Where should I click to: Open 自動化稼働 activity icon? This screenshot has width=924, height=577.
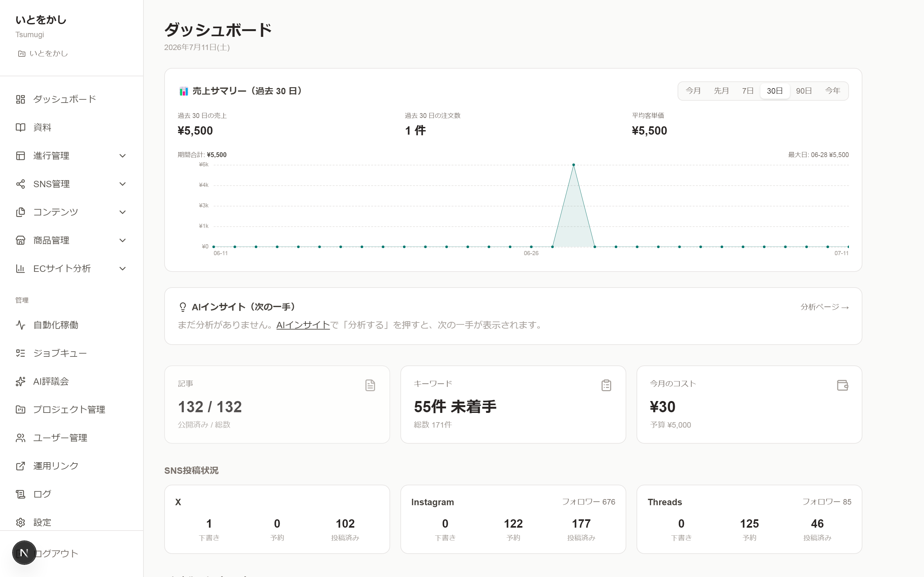(20, 325)
